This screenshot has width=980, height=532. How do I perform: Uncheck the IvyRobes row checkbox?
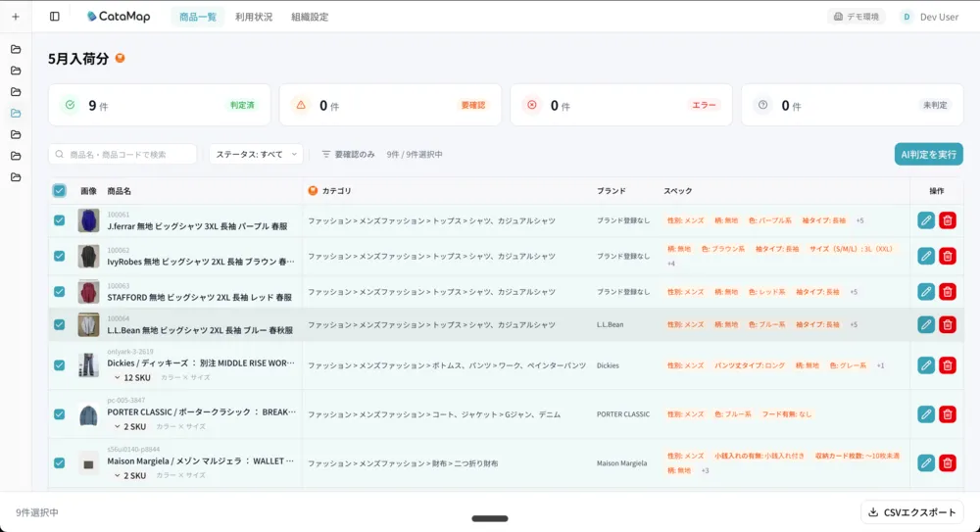coord(60,256)
